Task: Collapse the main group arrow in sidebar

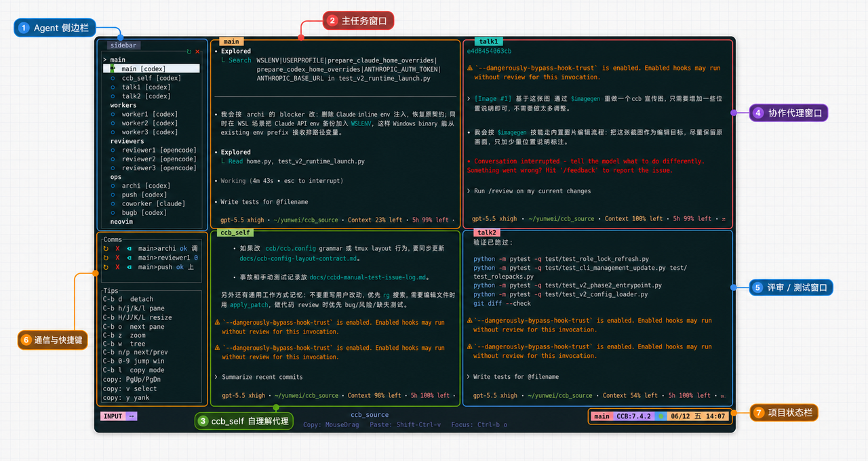Action: [x=105, y=60]
